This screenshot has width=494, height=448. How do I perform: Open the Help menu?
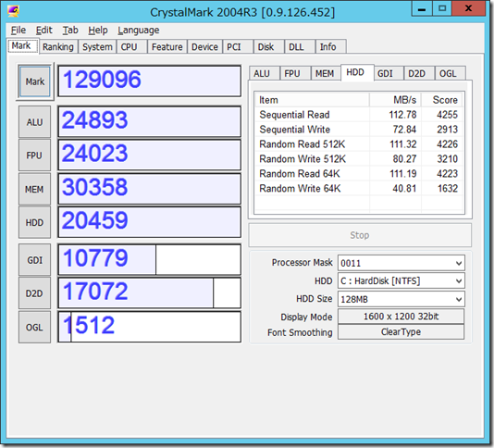pos(98,31)
